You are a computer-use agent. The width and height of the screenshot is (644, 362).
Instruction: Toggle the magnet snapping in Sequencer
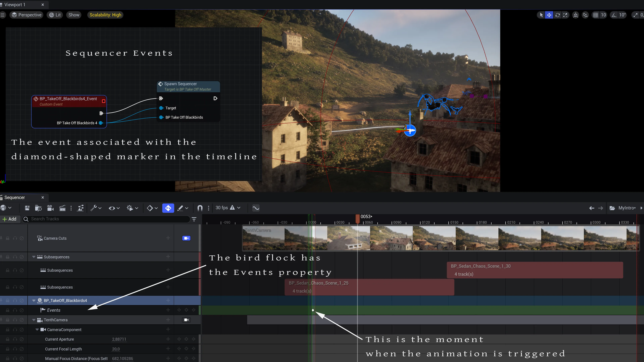click(200, 208)
